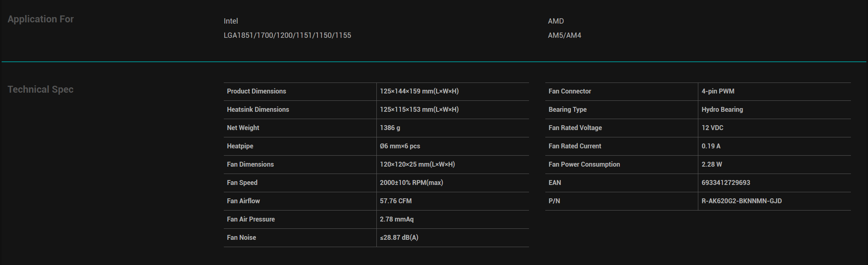The width and height of the screenshot is (868, 265).
Task: Click the P/N value R-AK620G2-BKNNMN-GJD
Action: click(742, 201)
